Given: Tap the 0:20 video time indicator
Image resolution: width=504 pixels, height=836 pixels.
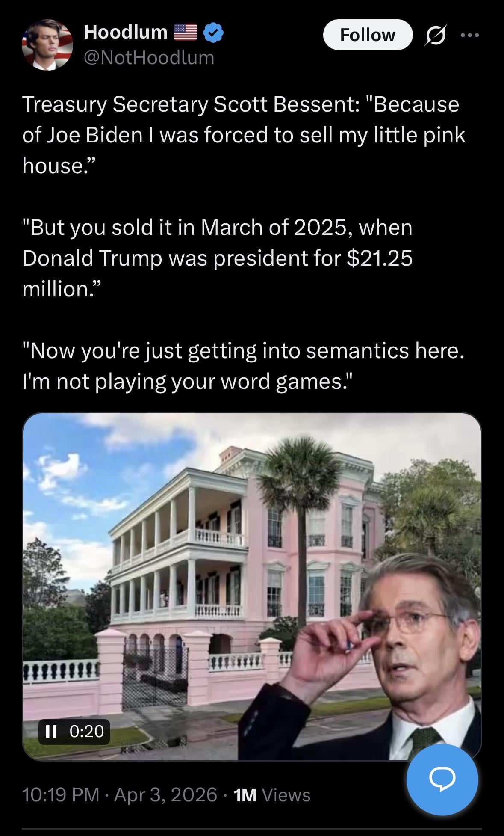Looking at the screenshot, I should coord(87,732).
